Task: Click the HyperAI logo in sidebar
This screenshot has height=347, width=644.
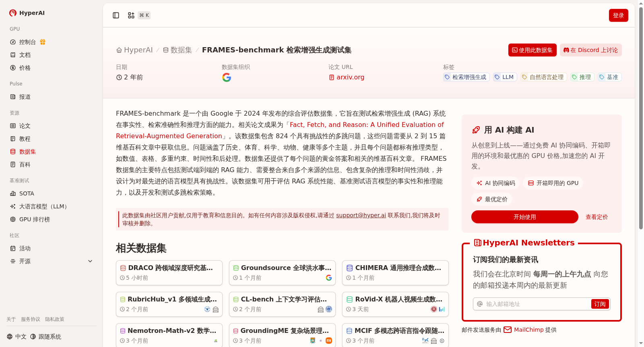Action: pos(27,13)
